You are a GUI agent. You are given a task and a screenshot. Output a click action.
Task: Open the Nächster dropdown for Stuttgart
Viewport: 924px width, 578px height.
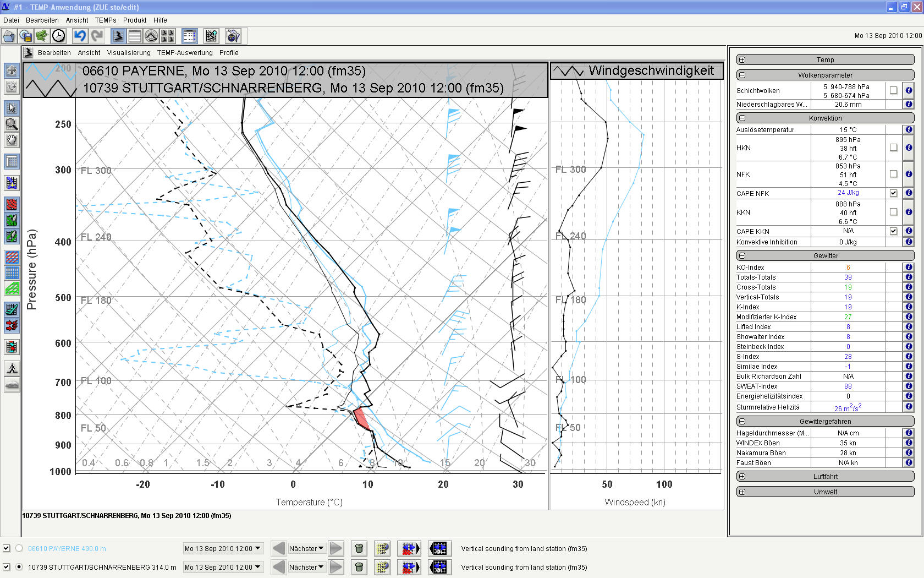306,567
